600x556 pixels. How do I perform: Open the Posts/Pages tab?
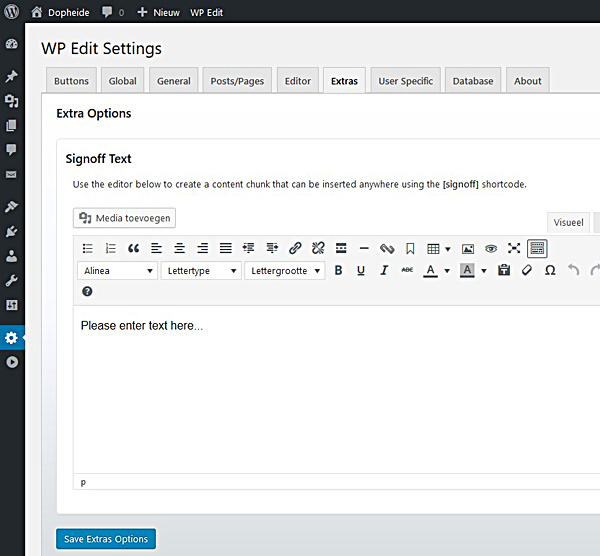[x=237, y=81]
